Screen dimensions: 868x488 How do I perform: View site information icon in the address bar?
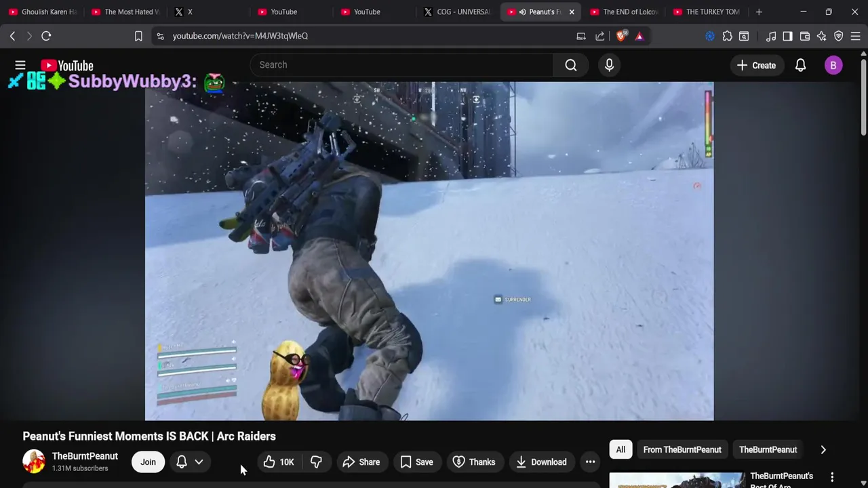pyautogui.click(x=160, y=36)
